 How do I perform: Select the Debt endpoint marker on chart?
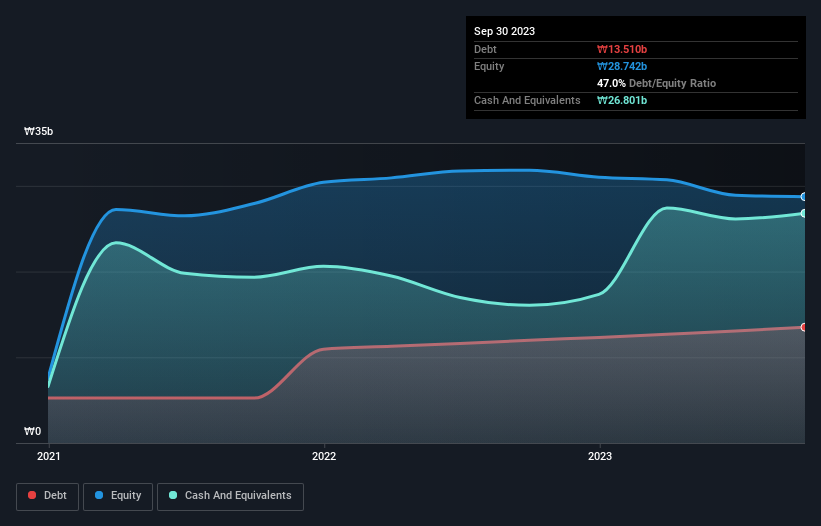point(804,327)
